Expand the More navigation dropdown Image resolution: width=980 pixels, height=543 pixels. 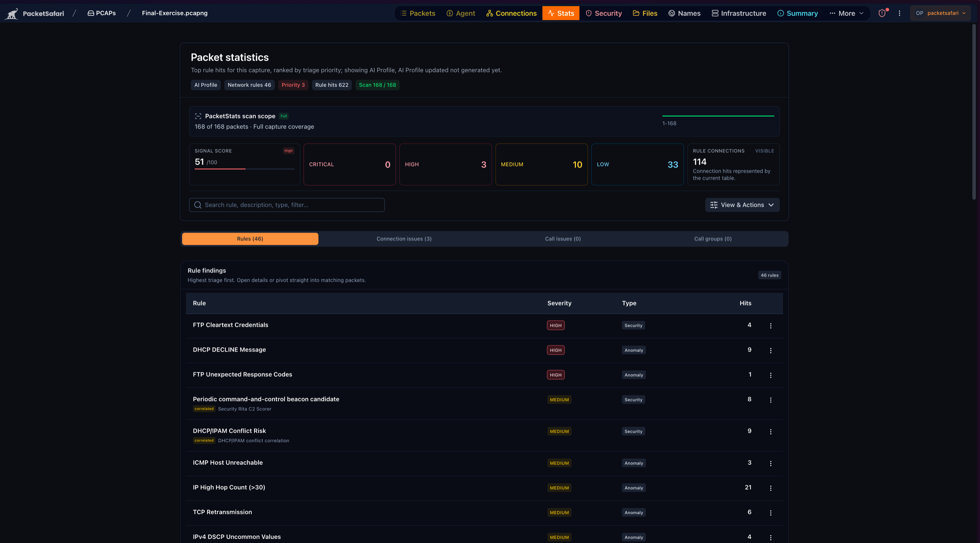click(x=846, y=13)
